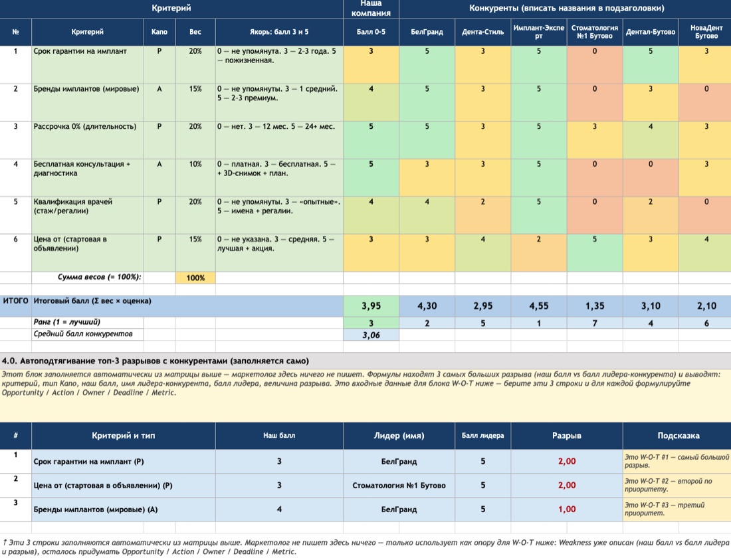Select 'Цена от (стартовая в объявлении)' matrix cell

tap(88, 253)
